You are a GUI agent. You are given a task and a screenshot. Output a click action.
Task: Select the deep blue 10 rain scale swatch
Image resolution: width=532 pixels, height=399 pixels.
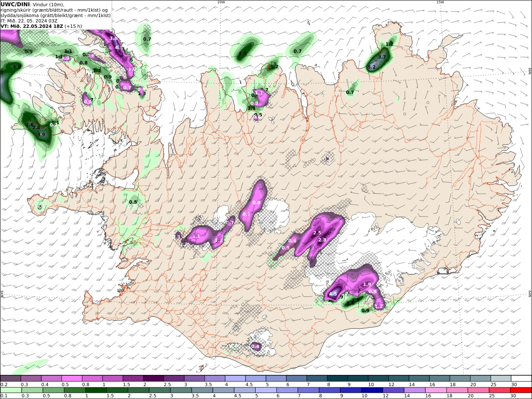tap(372, 390)
